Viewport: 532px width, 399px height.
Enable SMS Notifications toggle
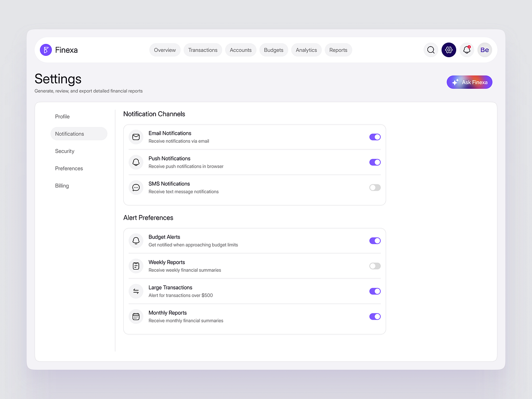pos(375,187)
